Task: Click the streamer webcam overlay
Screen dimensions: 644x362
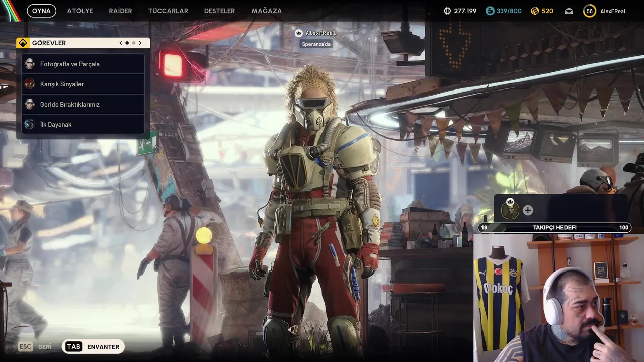Action: click(558, 298)
